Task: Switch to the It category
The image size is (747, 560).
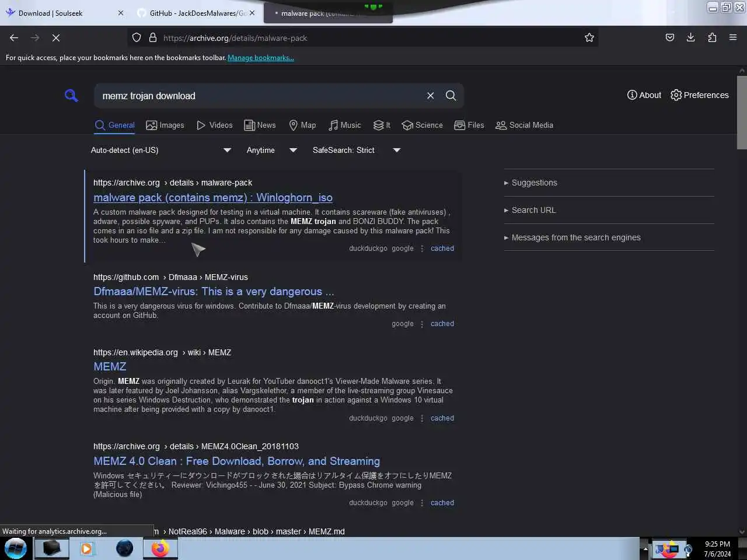Action: (382, 125)
